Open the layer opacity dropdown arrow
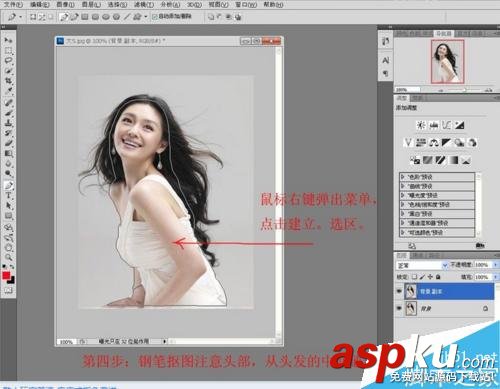 pos(495,265)
